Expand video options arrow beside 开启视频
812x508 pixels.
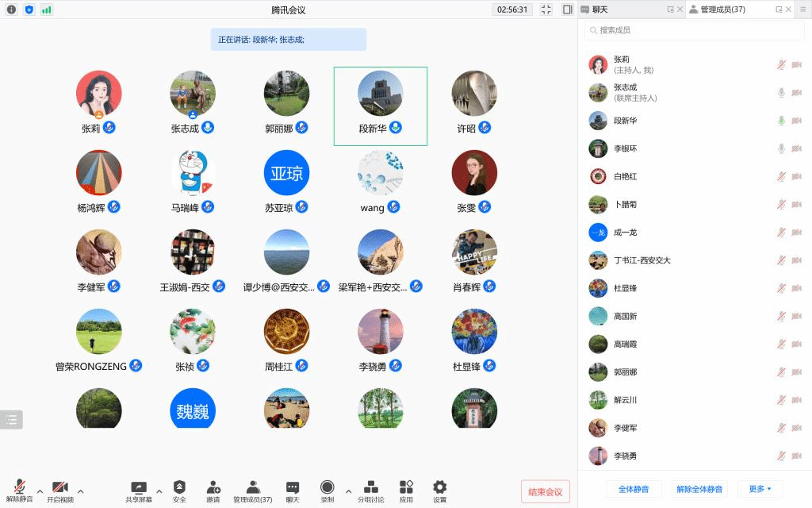click(x=80, y=491)
